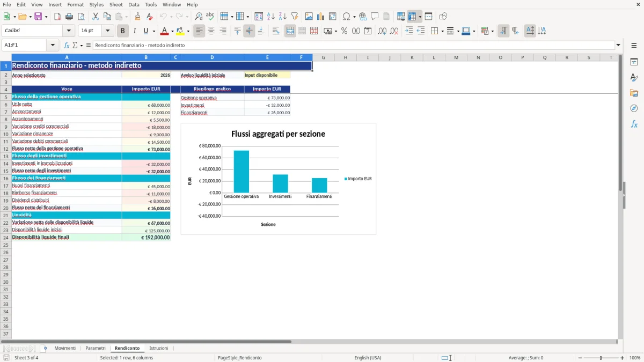Click the formula input line
This screenshot has height=362, width=644.
coord(354,45)
